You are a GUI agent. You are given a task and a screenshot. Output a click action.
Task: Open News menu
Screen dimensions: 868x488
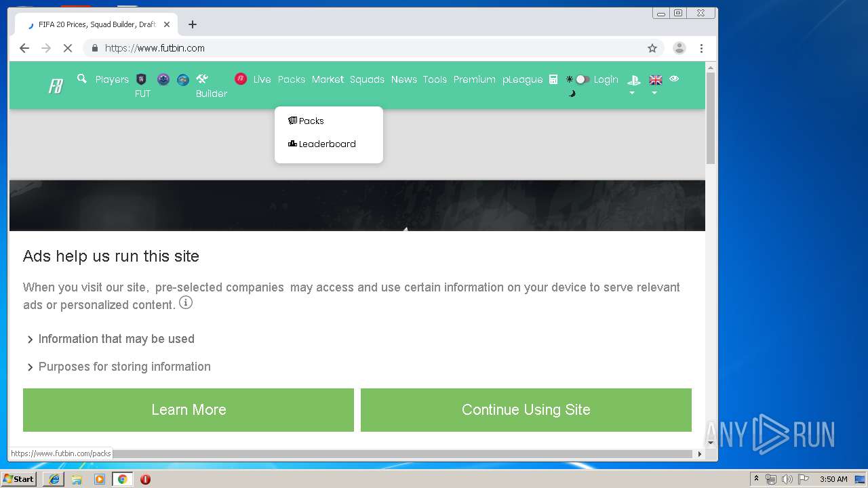pyautogui.click(x=403, y=79)
